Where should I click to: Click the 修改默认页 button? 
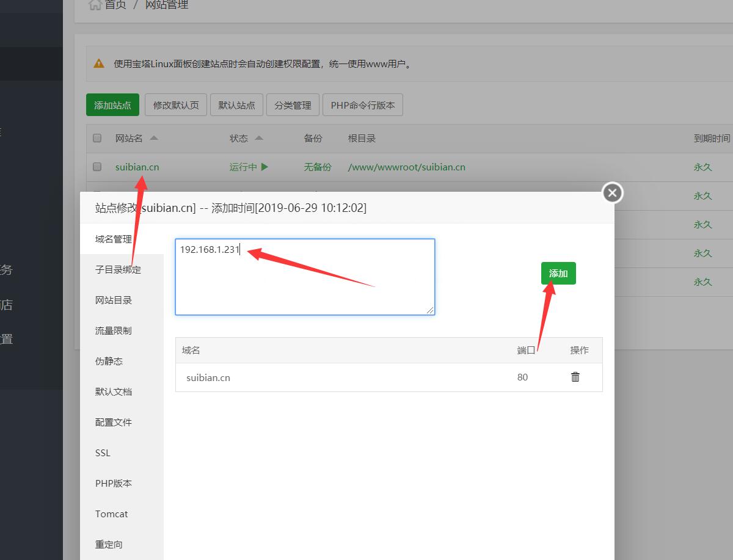[x=176, y=105]
